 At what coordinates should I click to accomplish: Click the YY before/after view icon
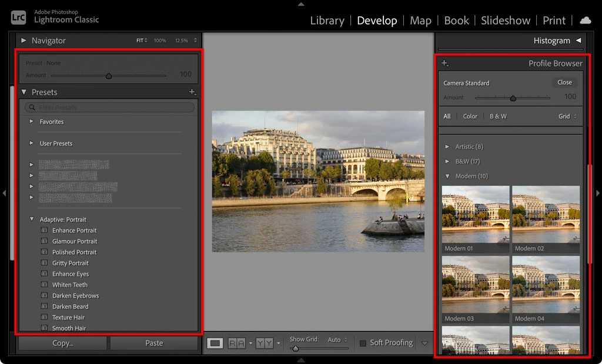264,343
